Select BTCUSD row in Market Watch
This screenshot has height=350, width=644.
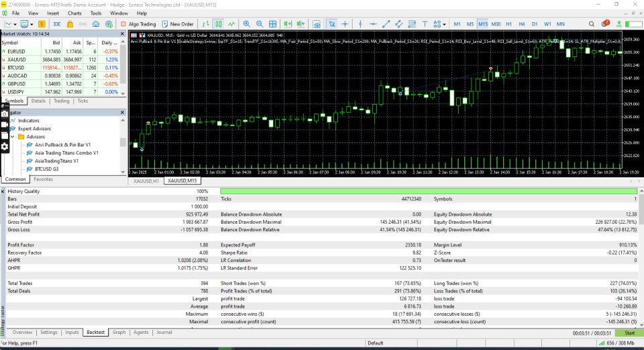(x=61, y=67)
